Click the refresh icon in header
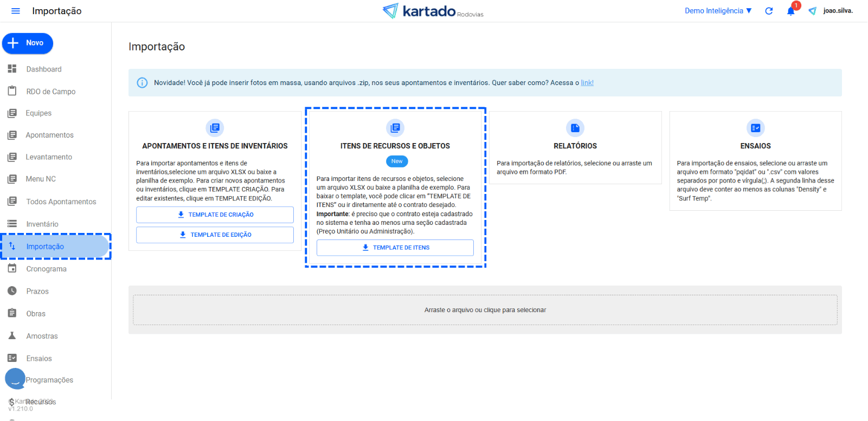The height and width of the screenshot is (421, 868). tap(768, 11)
